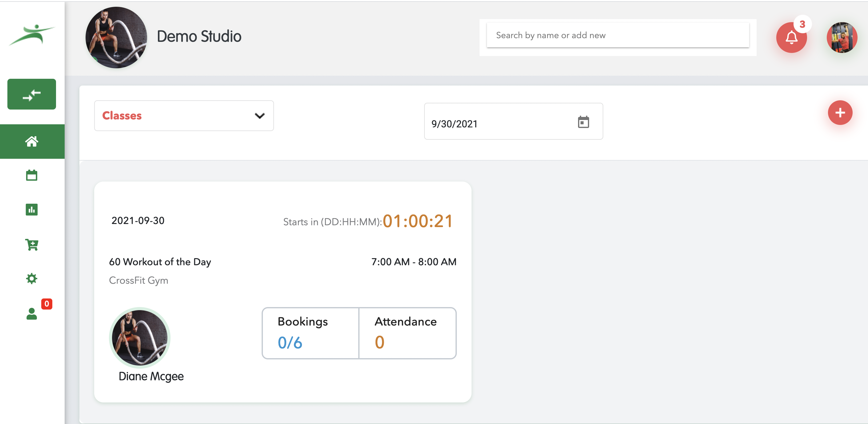868x424 pixels.
Task: Go to the Home dashboard icon
Action: pyautogui.click(x=32, y=142)
